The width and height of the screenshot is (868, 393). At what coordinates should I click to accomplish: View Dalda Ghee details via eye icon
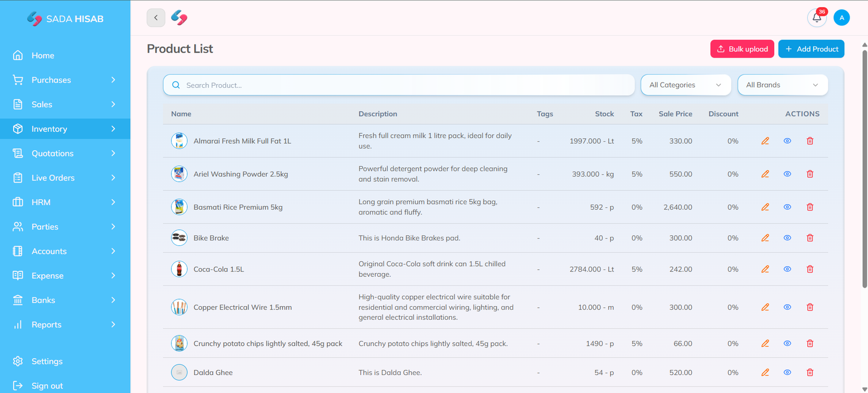tap(787, 372)
